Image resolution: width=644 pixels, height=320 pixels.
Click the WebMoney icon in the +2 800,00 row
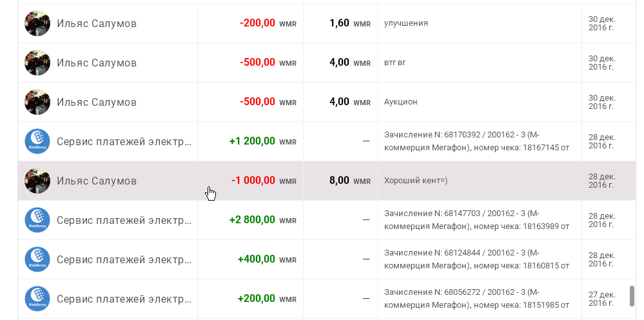click(37, 220)
